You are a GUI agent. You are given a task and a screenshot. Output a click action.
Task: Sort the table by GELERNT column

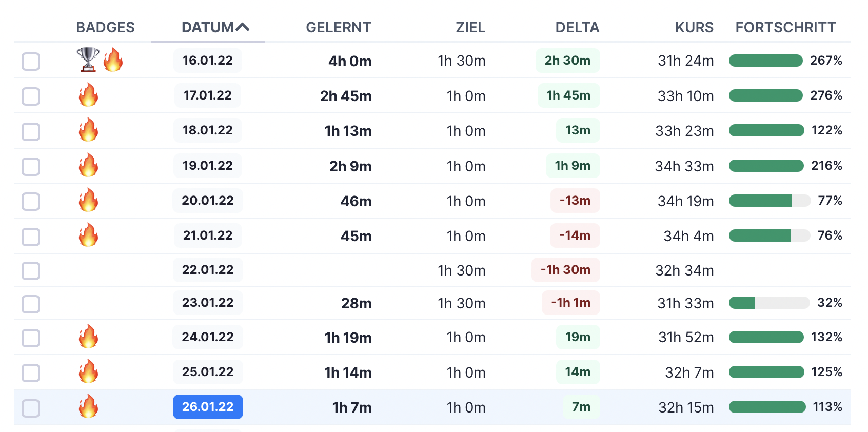pyautogui.click(x=338, y=27)
